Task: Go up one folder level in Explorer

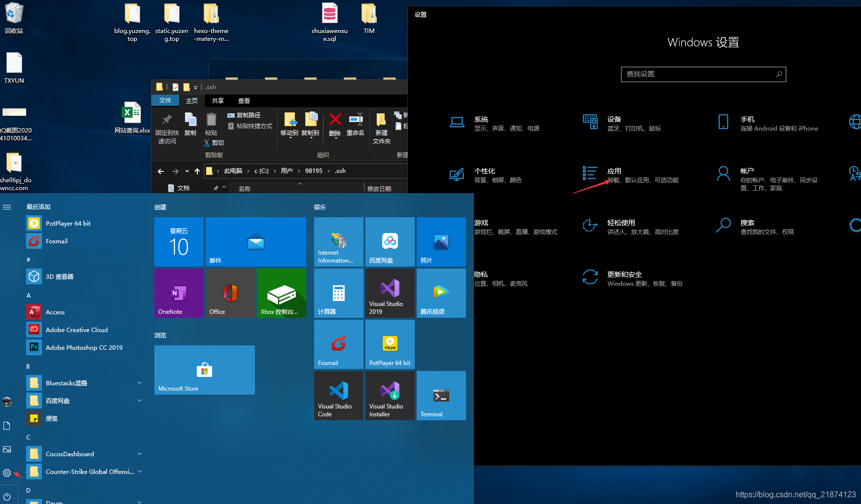Action: (x=197, y=171)
